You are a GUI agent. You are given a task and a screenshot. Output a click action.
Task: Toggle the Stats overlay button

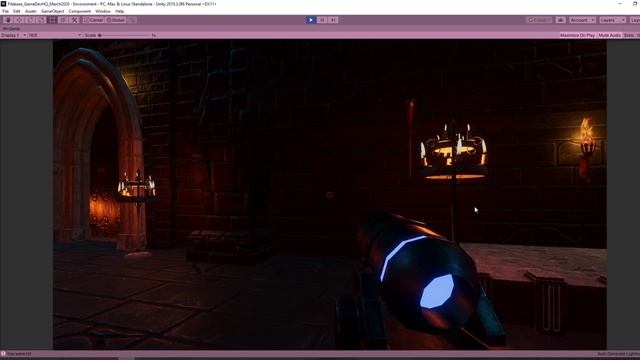(x=629, y=36)
